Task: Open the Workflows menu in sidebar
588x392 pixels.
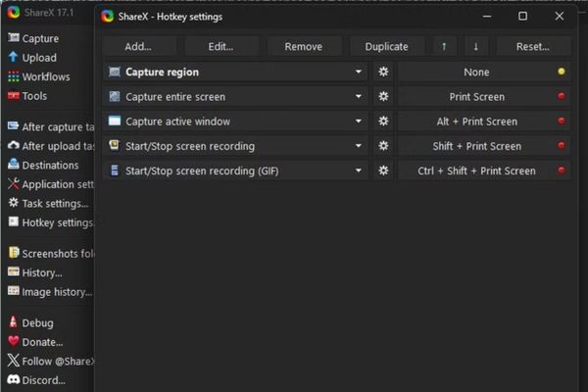Action: tap(45, 76)
